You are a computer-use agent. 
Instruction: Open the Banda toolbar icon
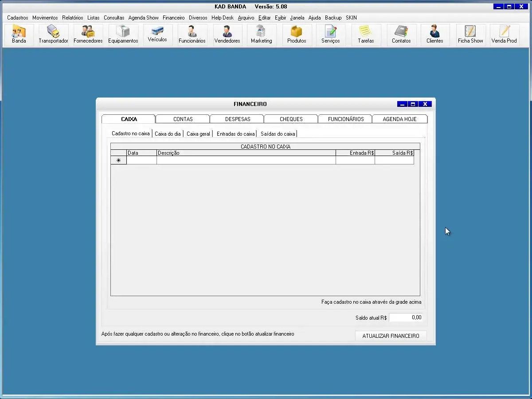click(19, 35)
